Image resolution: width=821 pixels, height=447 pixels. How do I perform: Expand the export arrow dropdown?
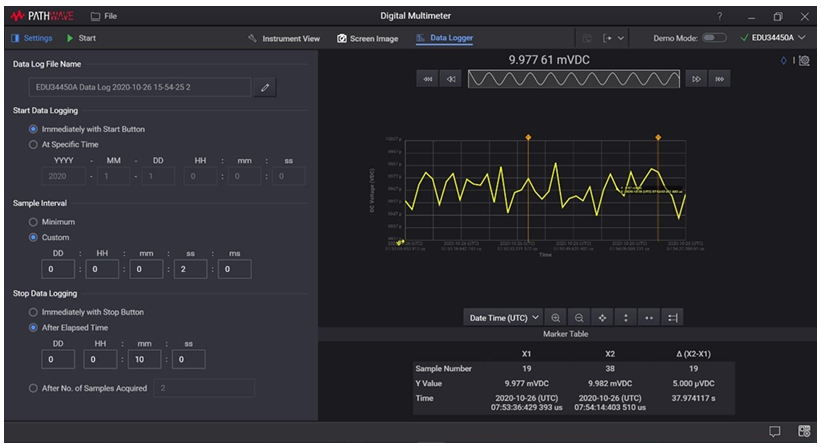tap(613, 38)
